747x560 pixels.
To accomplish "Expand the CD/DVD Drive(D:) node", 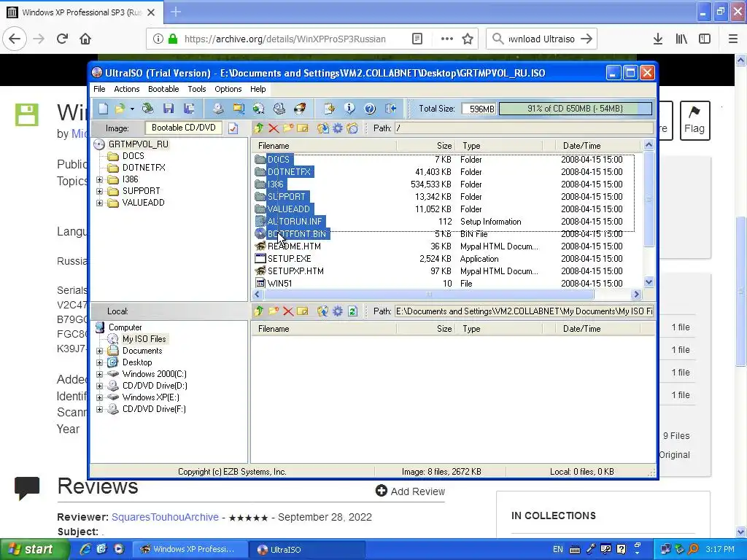I will click(x=99, y=386).
